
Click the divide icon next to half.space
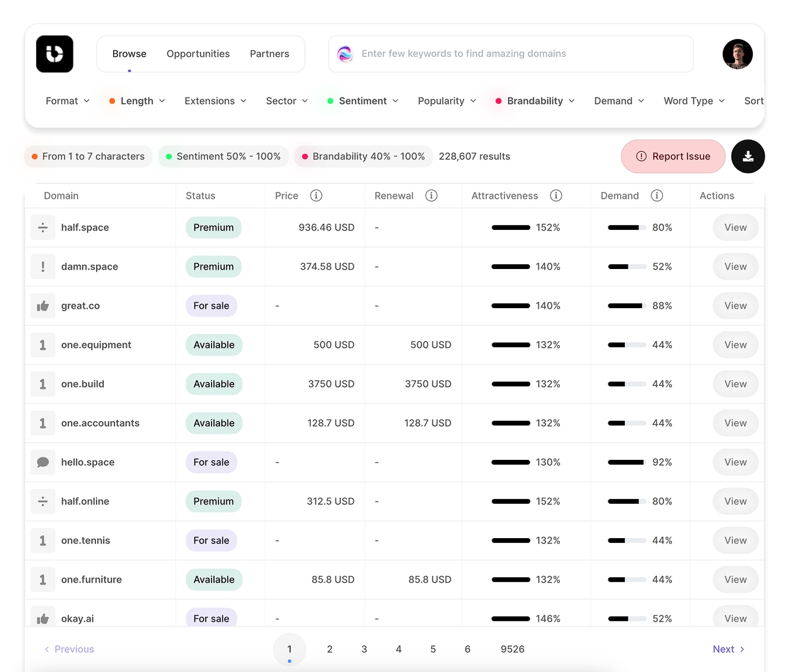tap(43, 227)
